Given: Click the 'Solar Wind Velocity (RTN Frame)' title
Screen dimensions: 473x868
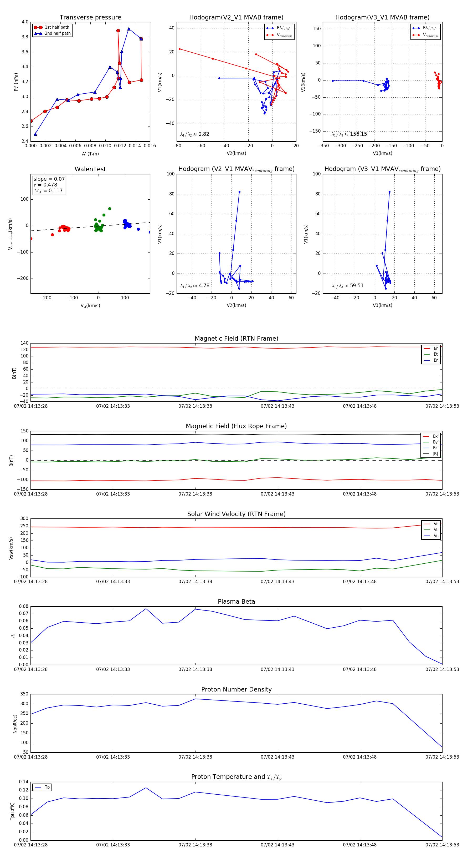Looking at the screenshot, I should pos(236,514).
